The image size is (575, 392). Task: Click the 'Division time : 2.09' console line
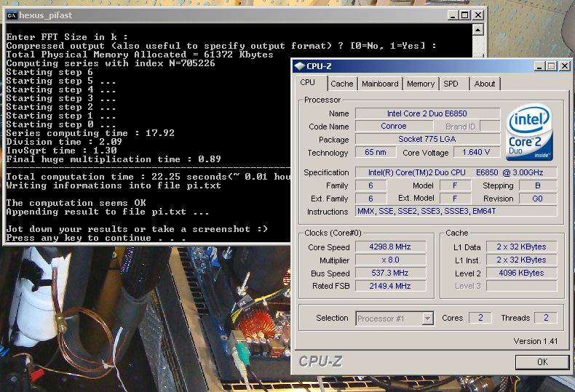tap(64, 142)
